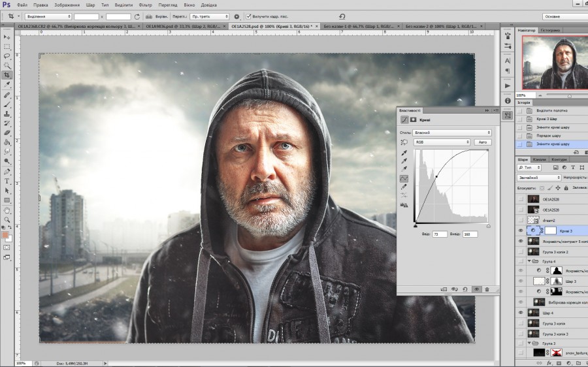Select the Lasso tool in the toolbar
Image resolution: width=588 pixels, height=367 pixels.
pyautogui.click(x=7, y=56)
